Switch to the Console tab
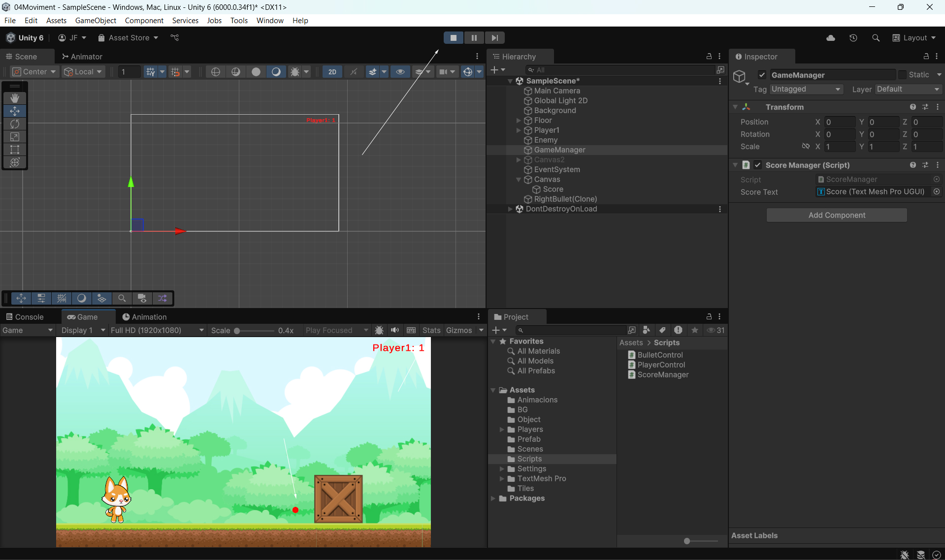 click(x=25, y=317)
